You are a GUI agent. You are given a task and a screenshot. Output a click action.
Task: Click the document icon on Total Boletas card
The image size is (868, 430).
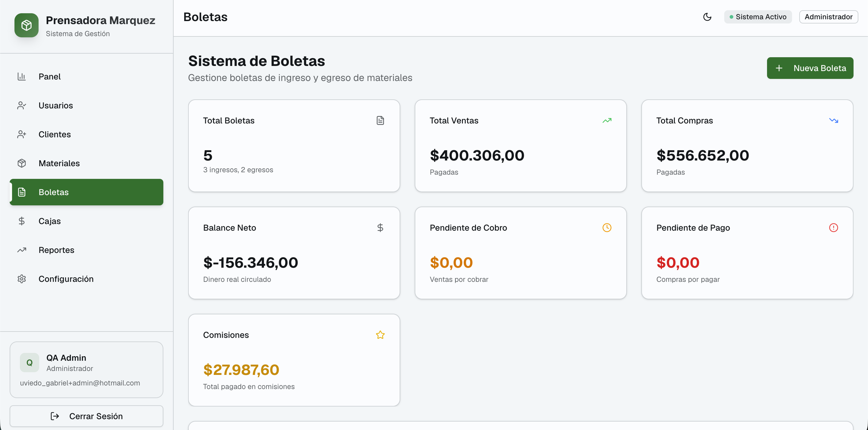(380, 120)
